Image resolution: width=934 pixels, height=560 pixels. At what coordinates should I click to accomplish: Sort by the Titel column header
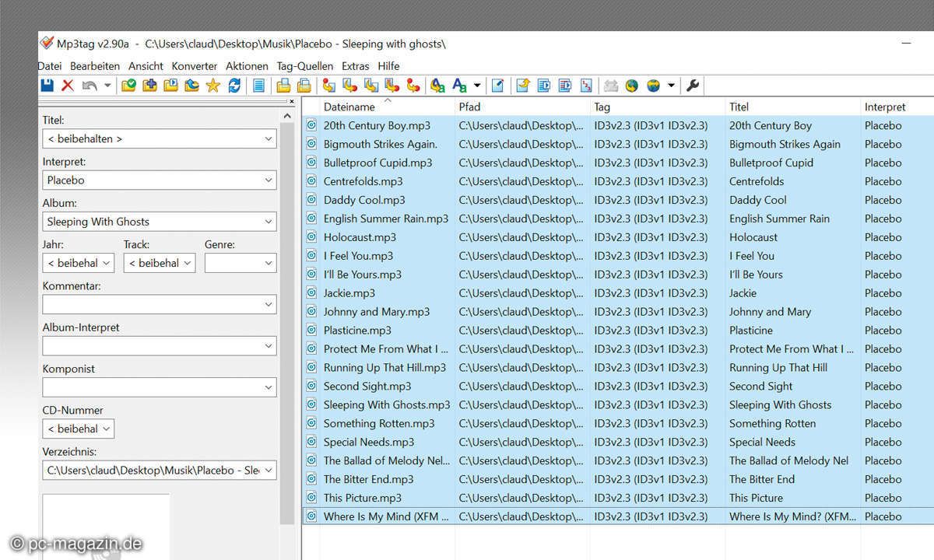point(793,107)
